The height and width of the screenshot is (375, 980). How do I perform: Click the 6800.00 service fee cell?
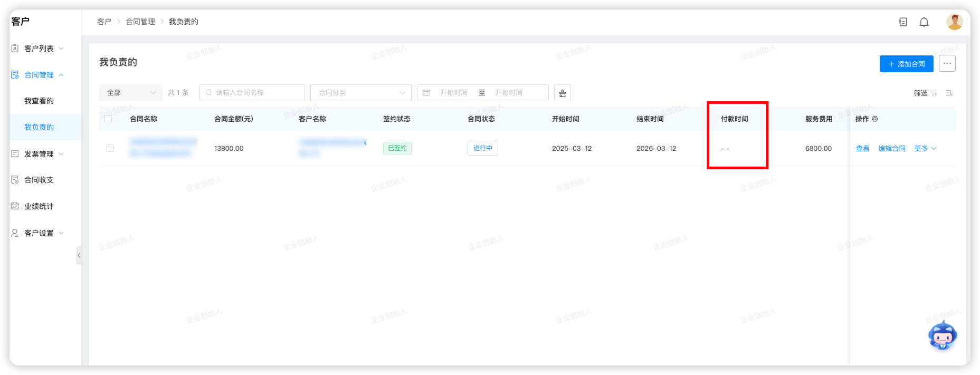click(819, 148)
